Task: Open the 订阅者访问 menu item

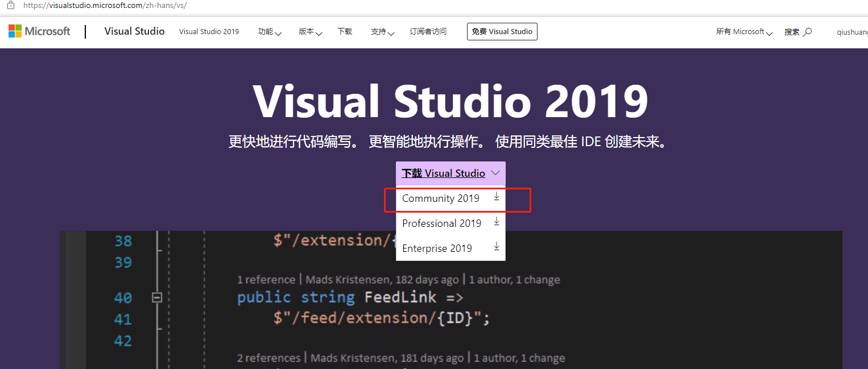Action: coord(428,31)
